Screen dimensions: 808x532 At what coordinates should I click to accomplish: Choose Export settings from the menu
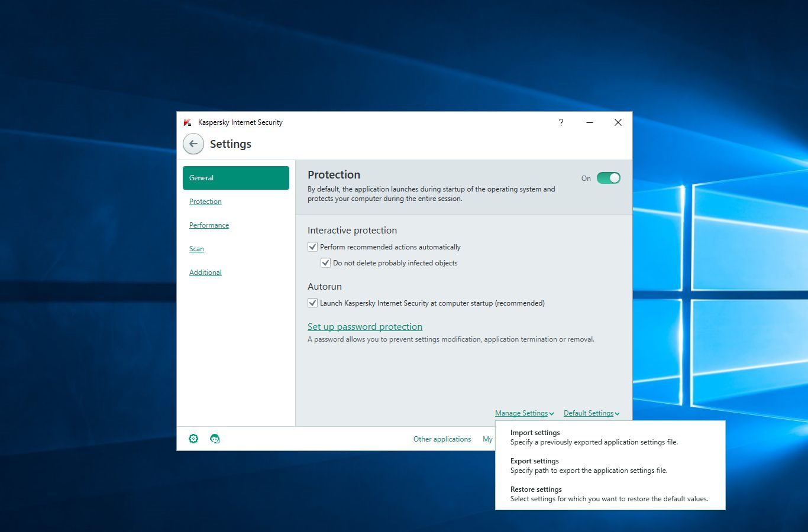[x=610, y=466]
